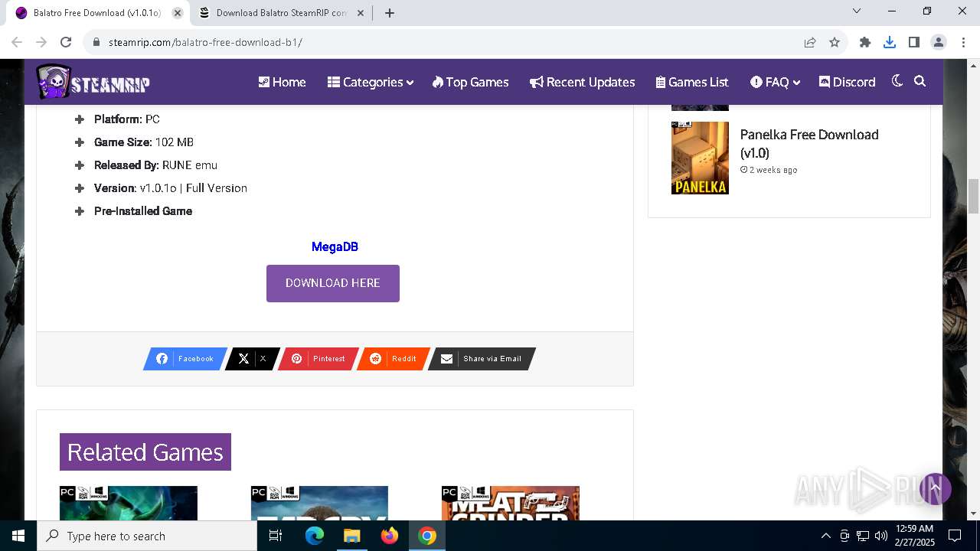The image size is (980, 551).
Task: Go to Home page
Action: point(282,82)
